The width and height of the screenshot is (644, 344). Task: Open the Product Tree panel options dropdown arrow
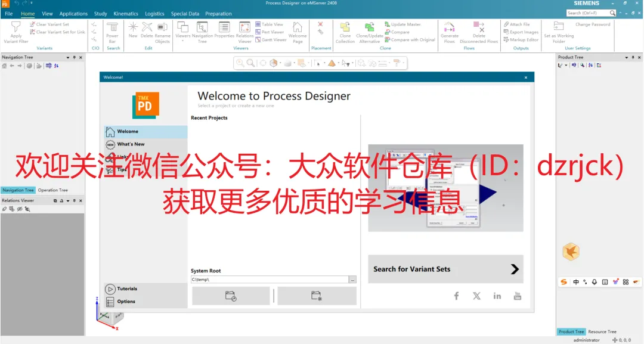(x=626, y=57)
